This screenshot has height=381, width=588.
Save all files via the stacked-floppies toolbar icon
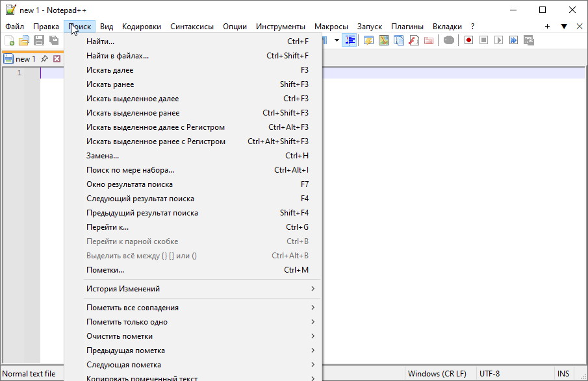(54, 40)
